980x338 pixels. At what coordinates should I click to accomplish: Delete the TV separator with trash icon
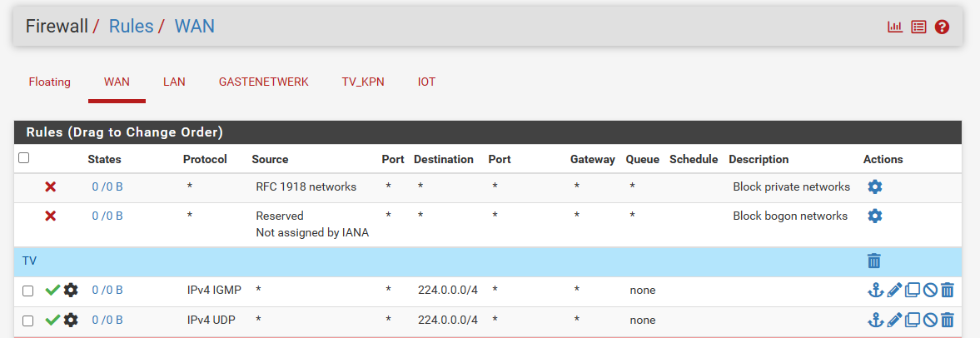click(x=874, y=261)
